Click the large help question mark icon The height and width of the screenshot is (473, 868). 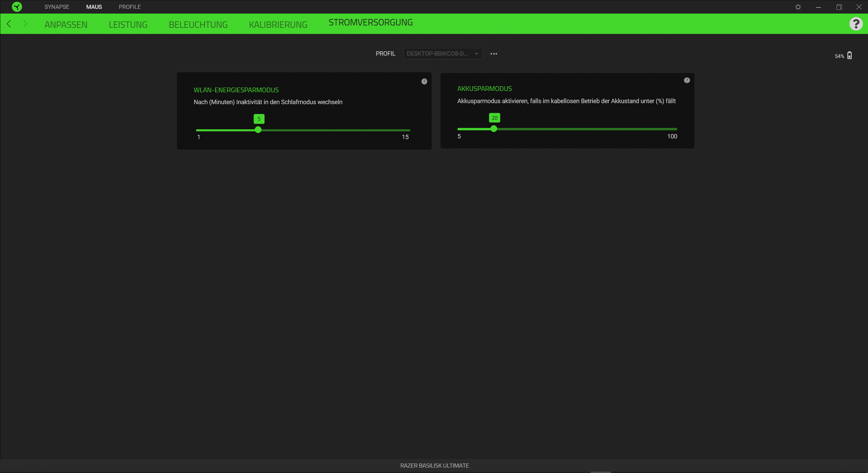(856, 24)
